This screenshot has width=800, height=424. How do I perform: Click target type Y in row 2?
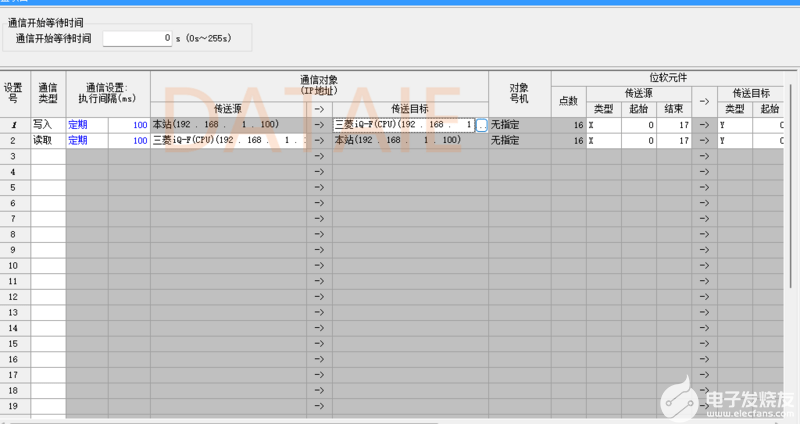coord(735,140)
